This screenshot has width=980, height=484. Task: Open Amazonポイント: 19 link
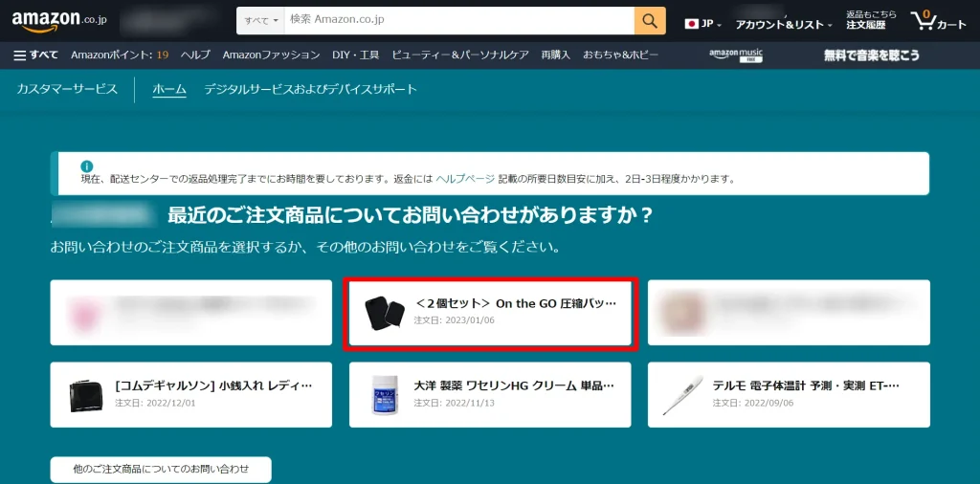click(120, 55)
